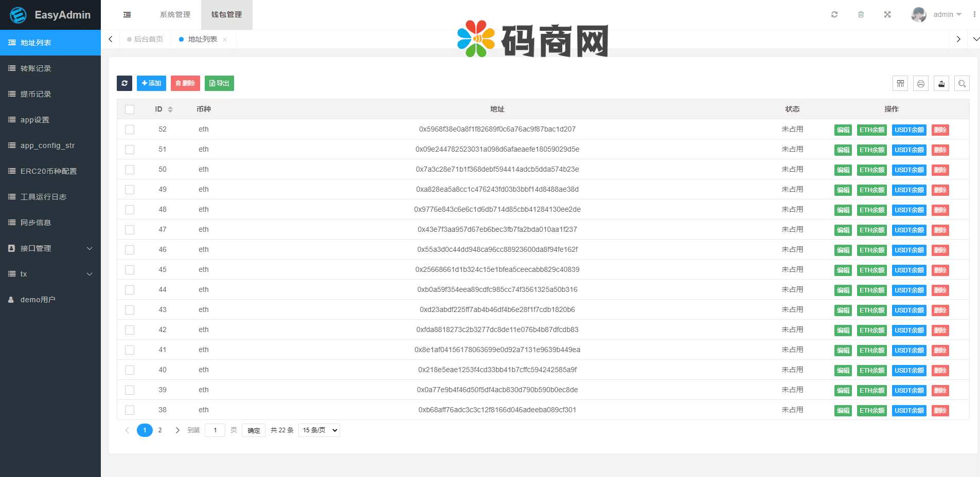The height and width of the screenshot is (477, 980).
Task: Click the print icon above table
Action: tap(921, 83)
